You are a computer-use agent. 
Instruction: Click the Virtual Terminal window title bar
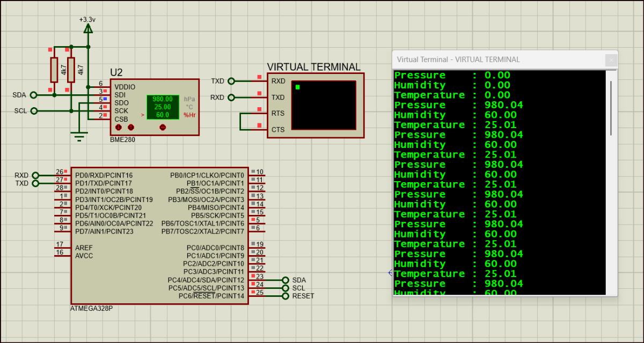(505, 59)
